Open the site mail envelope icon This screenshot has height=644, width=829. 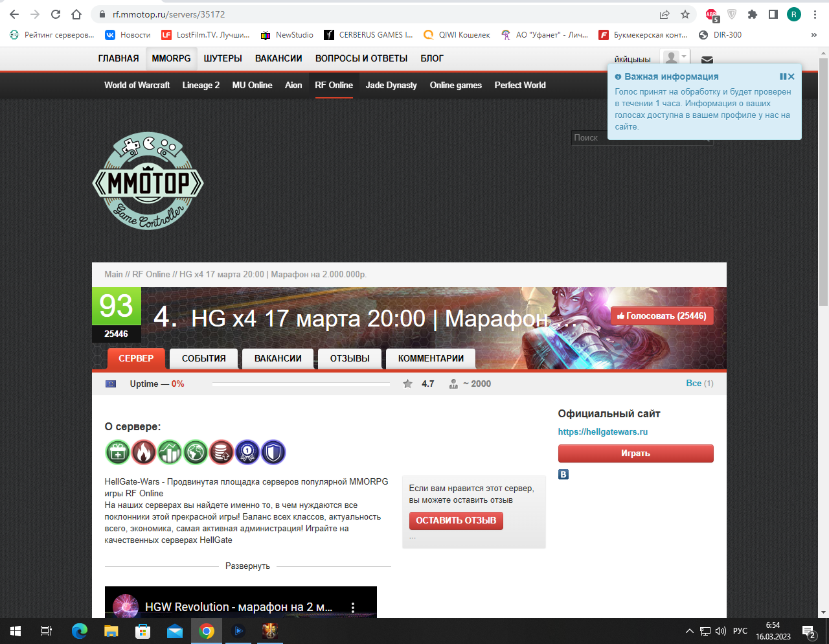click(x=707, y=60)
